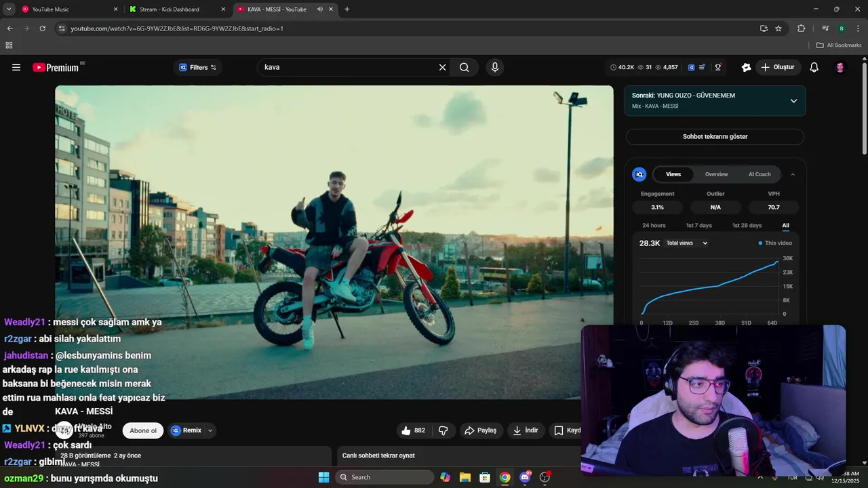
Task: Open Windows Start menu
Action: [x=323, y=477]
